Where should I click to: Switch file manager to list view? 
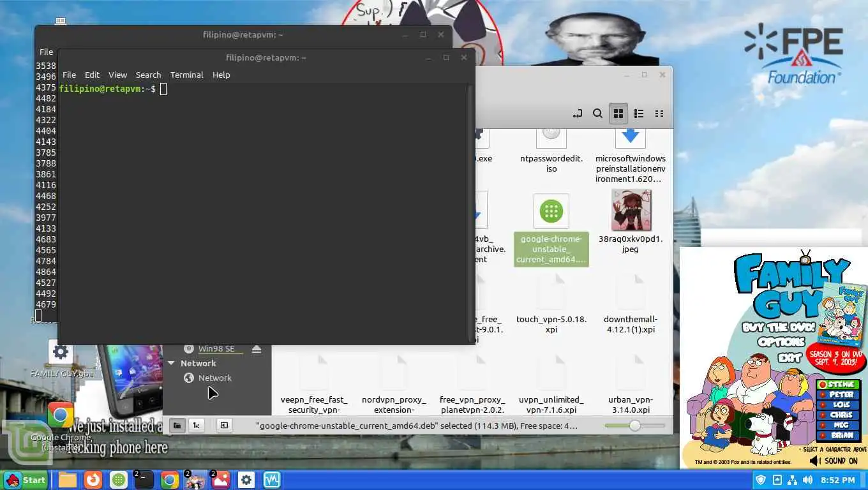(639, 114)
